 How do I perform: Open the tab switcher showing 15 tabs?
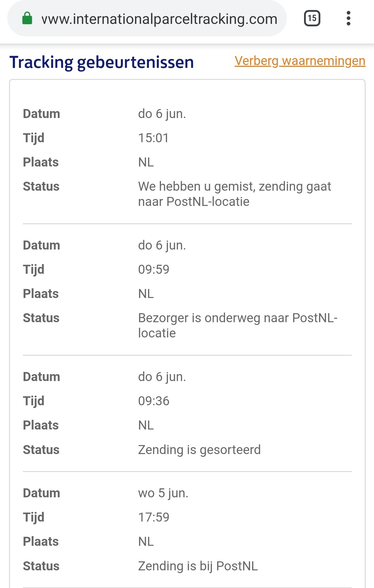(312, 18)
